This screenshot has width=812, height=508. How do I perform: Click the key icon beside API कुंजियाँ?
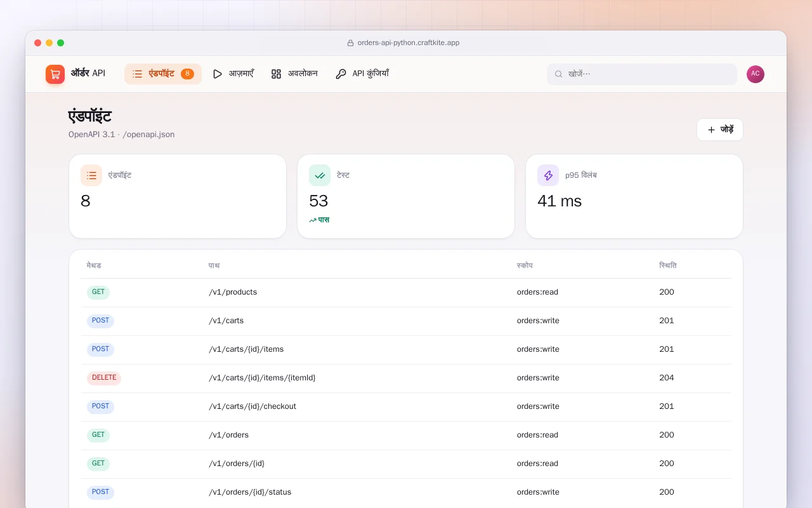coord(341,74)
